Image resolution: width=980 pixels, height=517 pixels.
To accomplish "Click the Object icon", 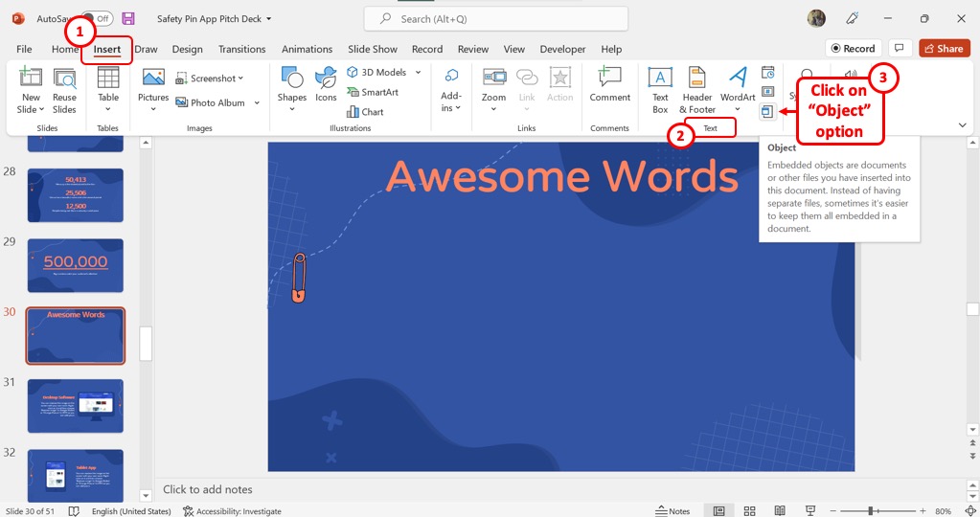I will pos(767,111).
